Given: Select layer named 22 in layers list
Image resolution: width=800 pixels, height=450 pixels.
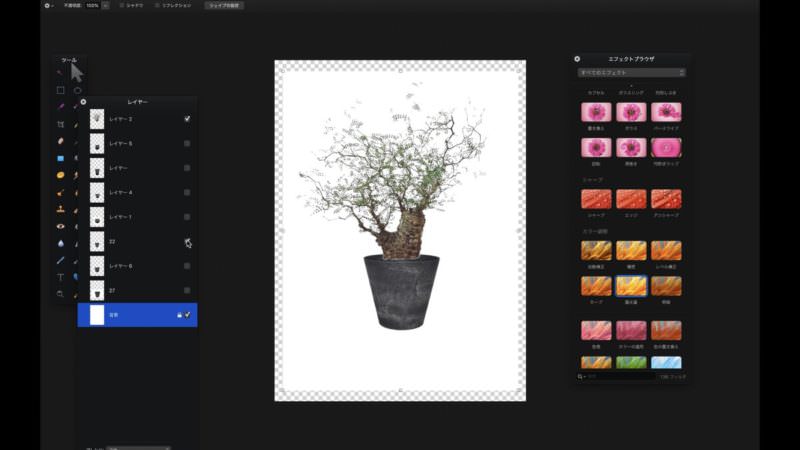Looking at the screenshot, I should 130,241.
